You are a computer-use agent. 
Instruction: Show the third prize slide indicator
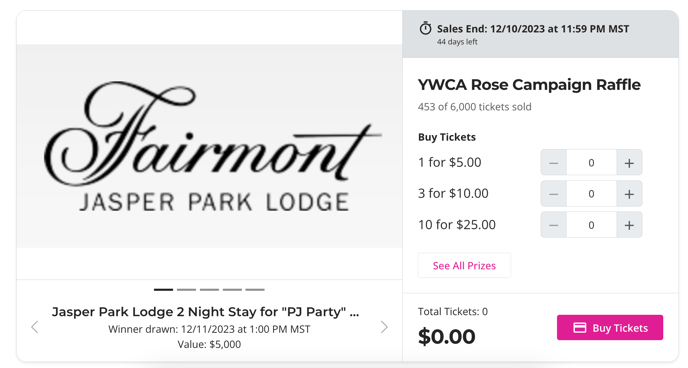click(209, 289)
